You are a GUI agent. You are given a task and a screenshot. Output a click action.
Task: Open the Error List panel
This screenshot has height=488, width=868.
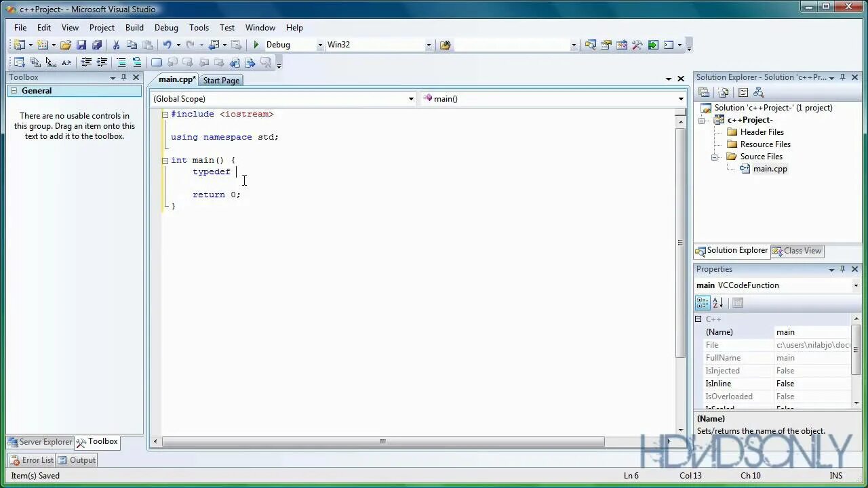click(x=33, y=460)
